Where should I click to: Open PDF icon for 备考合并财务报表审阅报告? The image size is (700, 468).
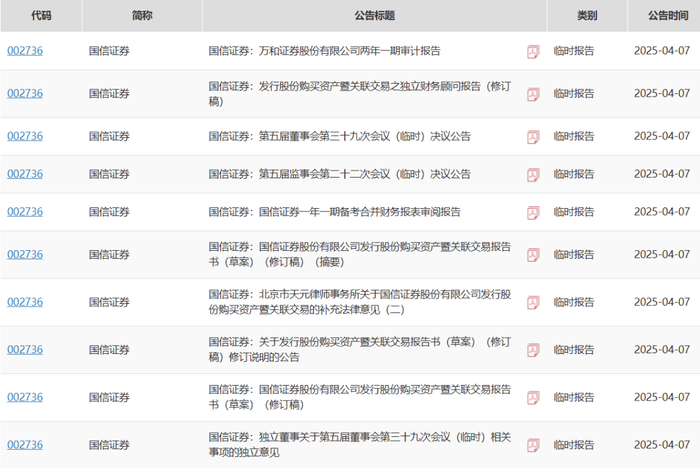pos(533,212)
